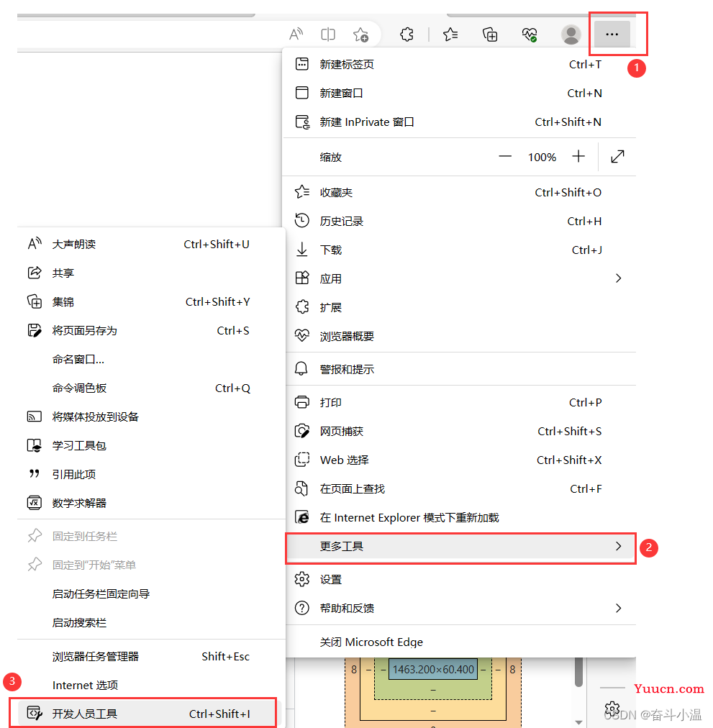Select 共享 in the submenu
The width and height of the screenshot is (713, 728).
150,273
